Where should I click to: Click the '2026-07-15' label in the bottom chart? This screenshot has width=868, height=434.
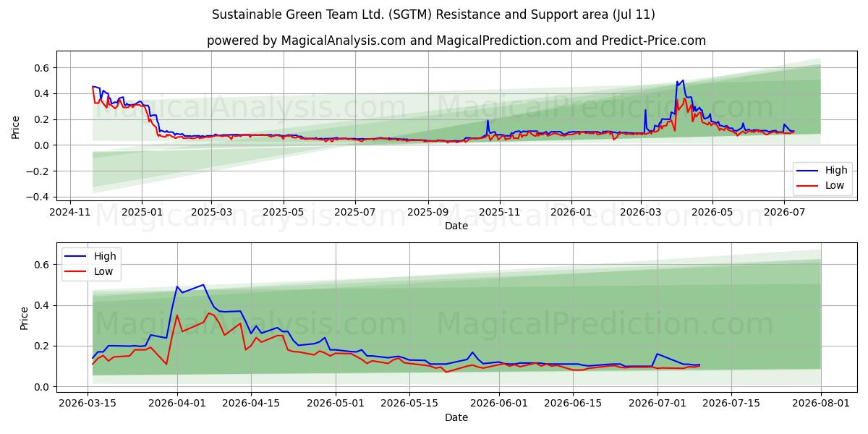pyautogui.click(x=731, y=404)
